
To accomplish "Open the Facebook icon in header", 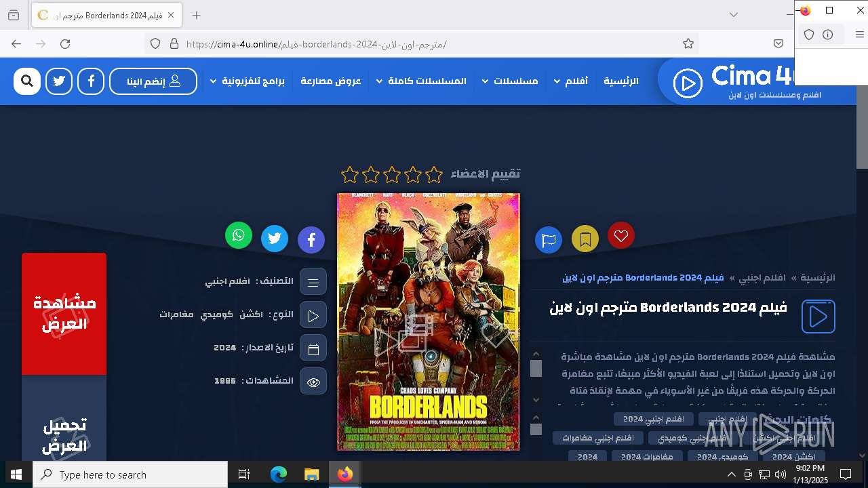I will click(x=91, y=81).
